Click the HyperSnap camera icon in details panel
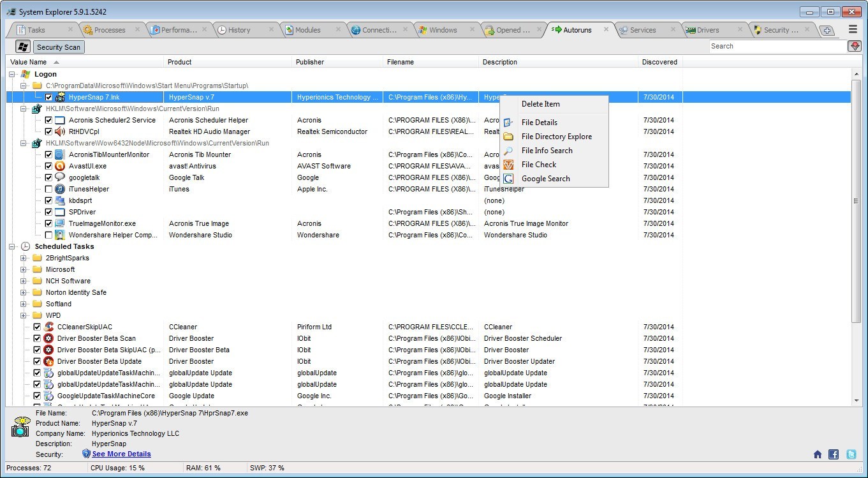The height and width of the screenshot is (478, 868). tap(20, 428)
